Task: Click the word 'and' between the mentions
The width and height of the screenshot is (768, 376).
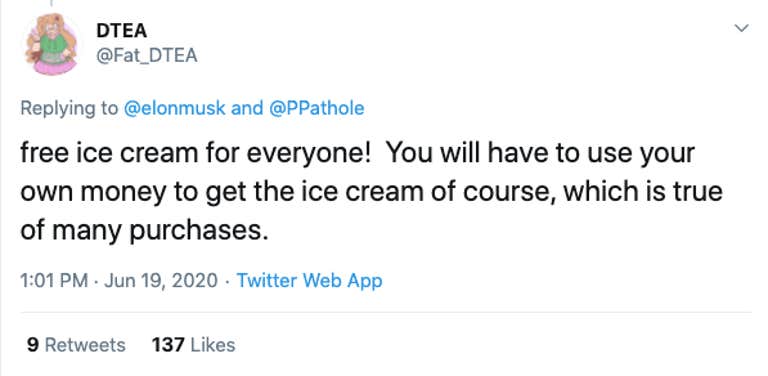Action: click(x=247, y=108)
